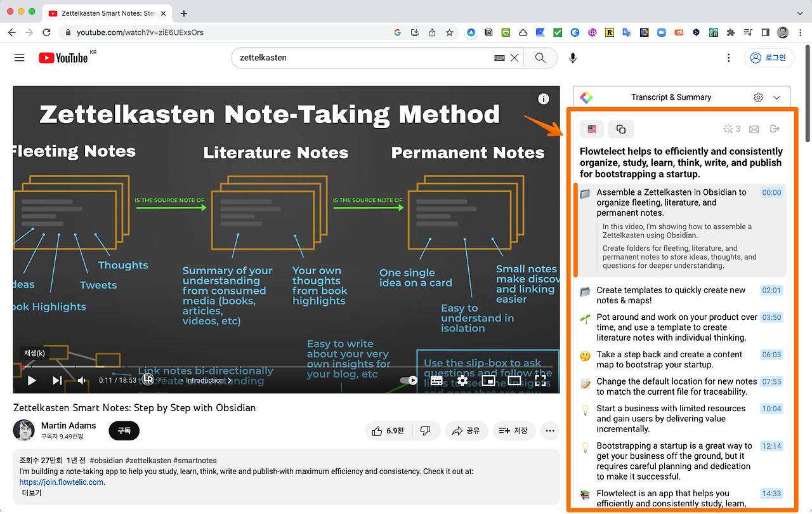Click the sparkle credits icon showing 3
The height and width of the screenshot is (514, 812).
[x=732, y=129]
